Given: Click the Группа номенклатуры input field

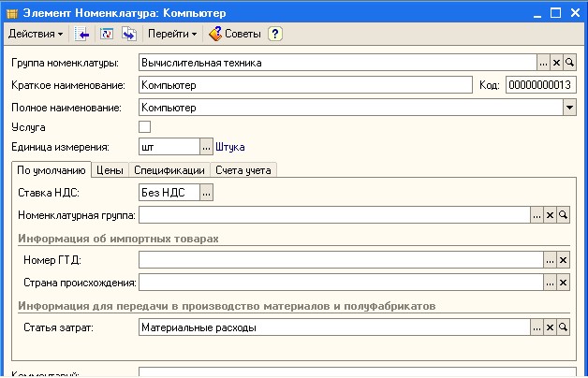Looking at the screenshot, I should tap(337, 63).
